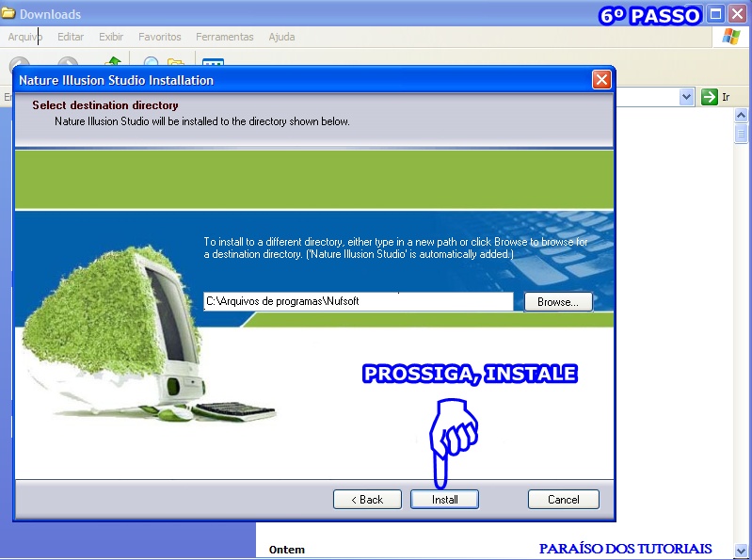Screen dimensions: 752x560
Task: Click the green Ir go arrow icon
Action: (709, 97)
